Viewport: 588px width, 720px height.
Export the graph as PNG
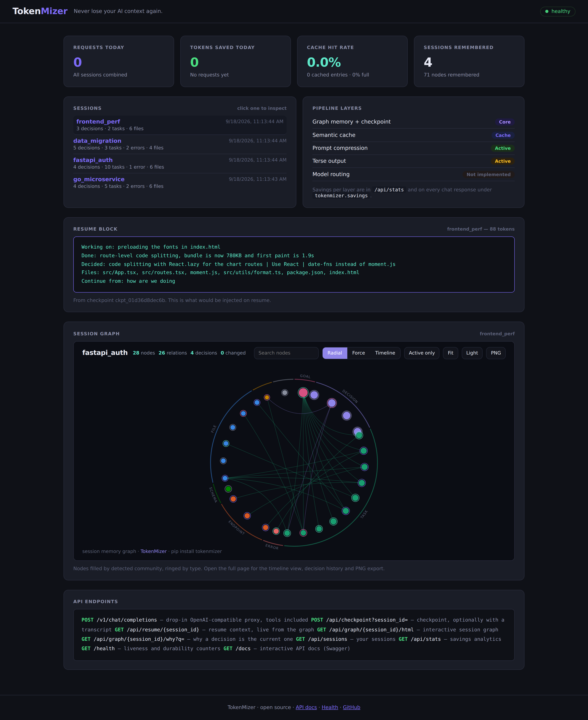click(495, 353)
